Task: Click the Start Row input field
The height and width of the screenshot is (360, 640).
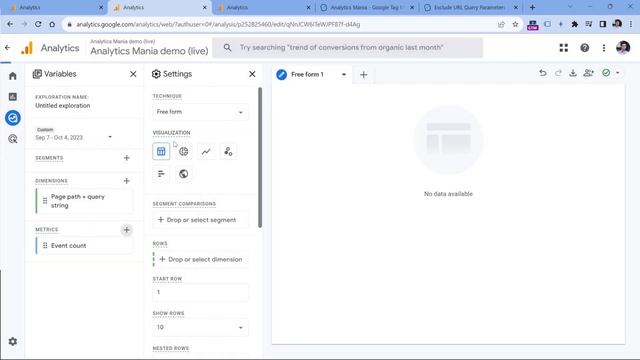Action: click(x=200, y=292)
